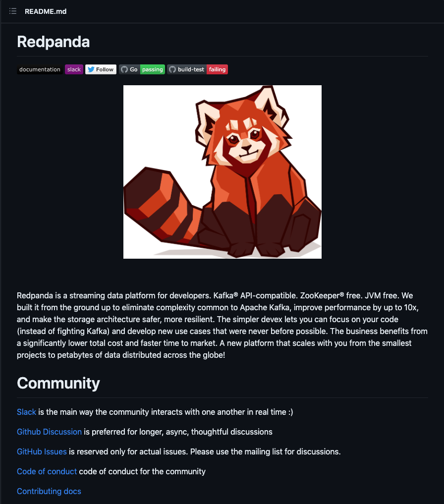Viewport: 444px width, 504px height.
Task: Open the purple slack badge
Action: [74, 69]
